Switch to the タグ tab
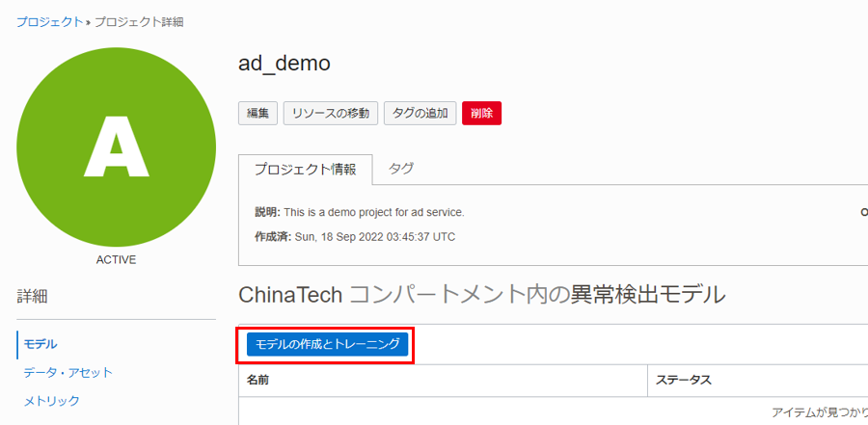Viewport: 868px width, 425px height. (x=401, y=169)
